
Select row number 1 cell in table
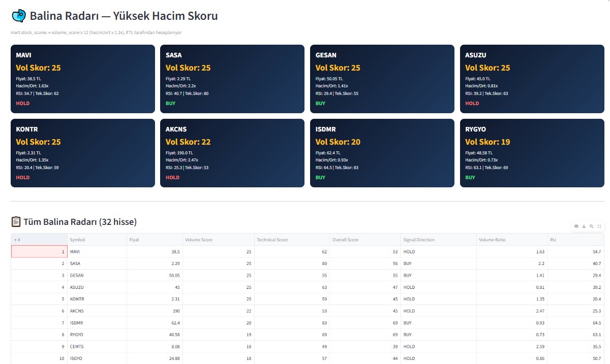click(x=39, y=252)
